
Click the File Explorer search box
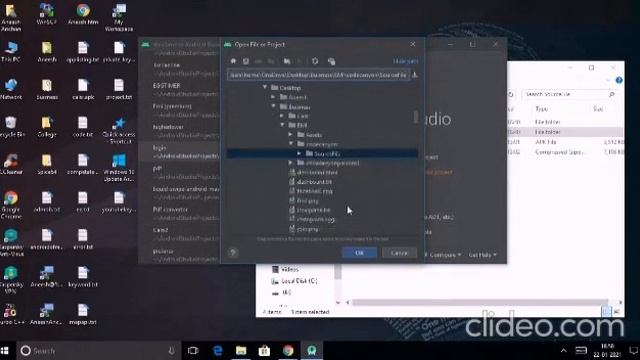coord(569,94)
